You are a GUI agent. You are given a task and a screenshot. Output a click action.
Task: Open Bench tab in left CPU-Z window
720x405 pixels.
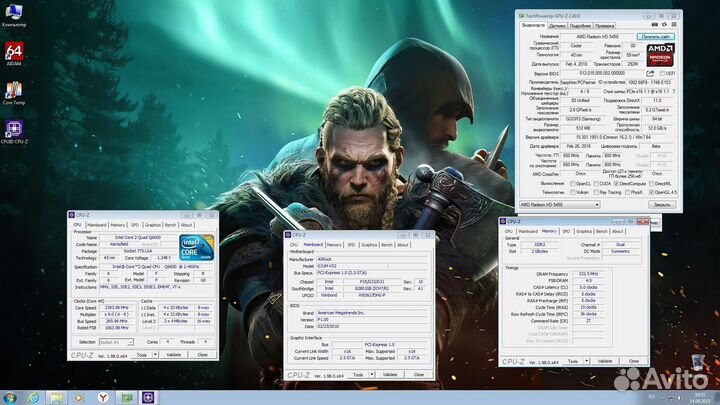(170, 225)
